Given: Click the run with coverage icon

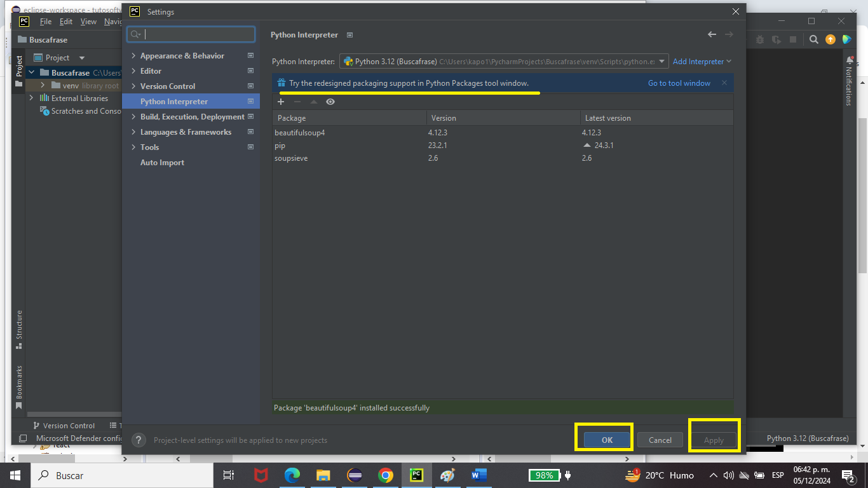Looking at the screenshot, I should (x=776, y=39).
